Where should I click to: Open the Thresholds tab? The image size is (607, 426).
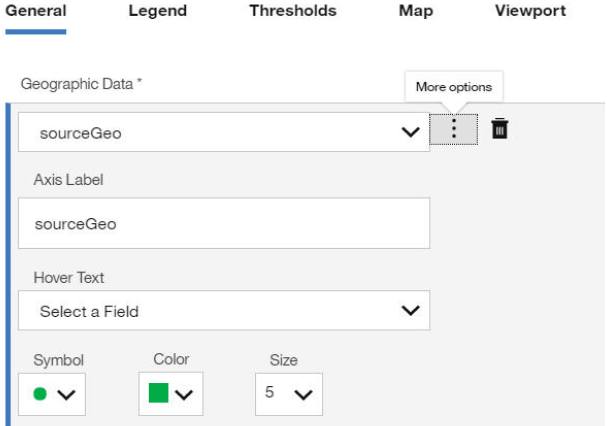[x=292, y=12]
